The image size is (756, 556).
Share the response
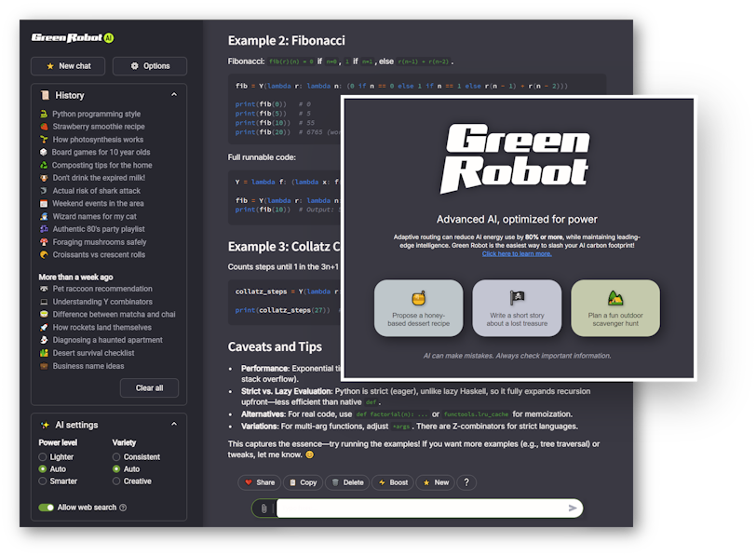(x=260, y=482)
